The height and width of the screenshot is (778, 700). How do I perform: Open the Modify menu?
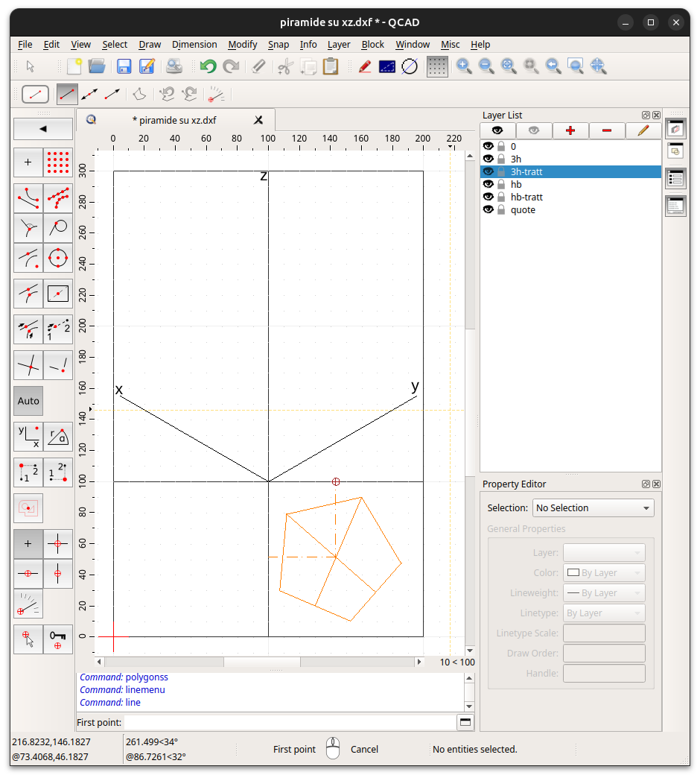click(x=243, y=44)
